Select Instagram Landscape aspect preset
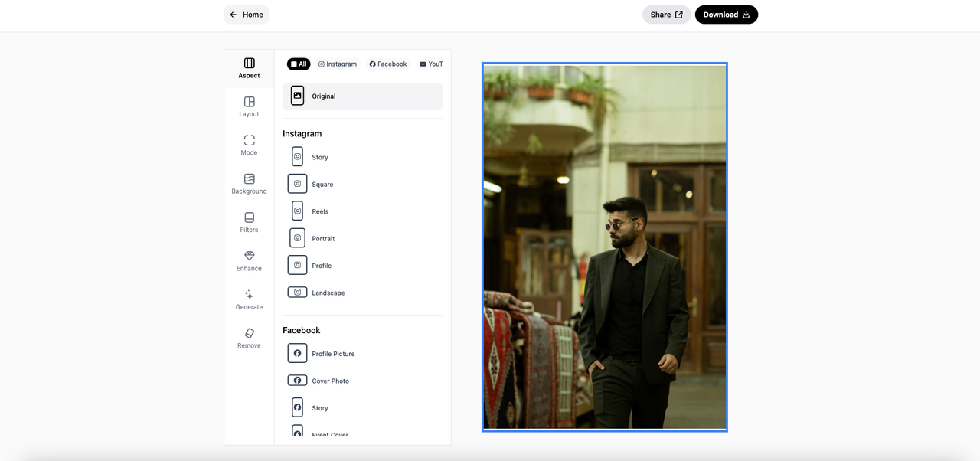 tap(362, 293)
